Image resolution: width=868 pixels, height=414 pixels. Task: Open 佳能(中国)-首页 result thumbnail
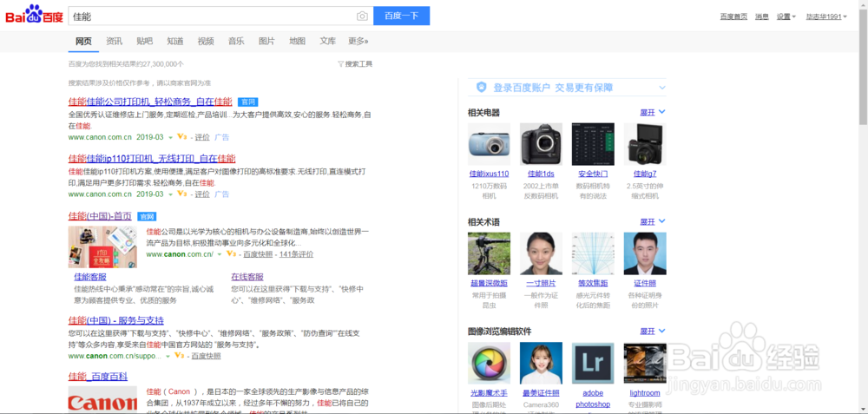pos(102,246)
